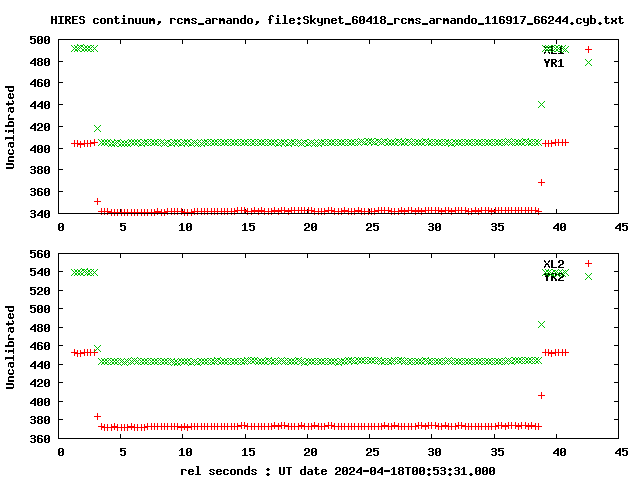
Task: Select the XL2 legend label
Action: [x=553, y=264]
